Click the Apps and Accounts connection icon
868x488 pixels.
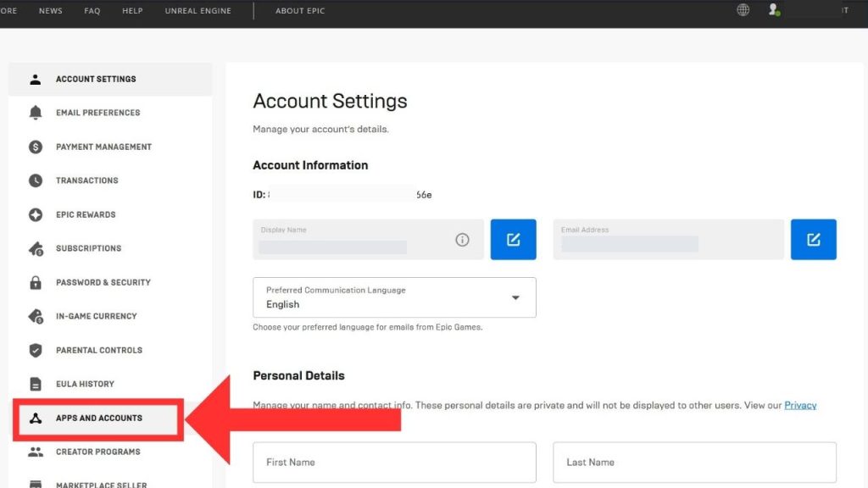point(36,419)
